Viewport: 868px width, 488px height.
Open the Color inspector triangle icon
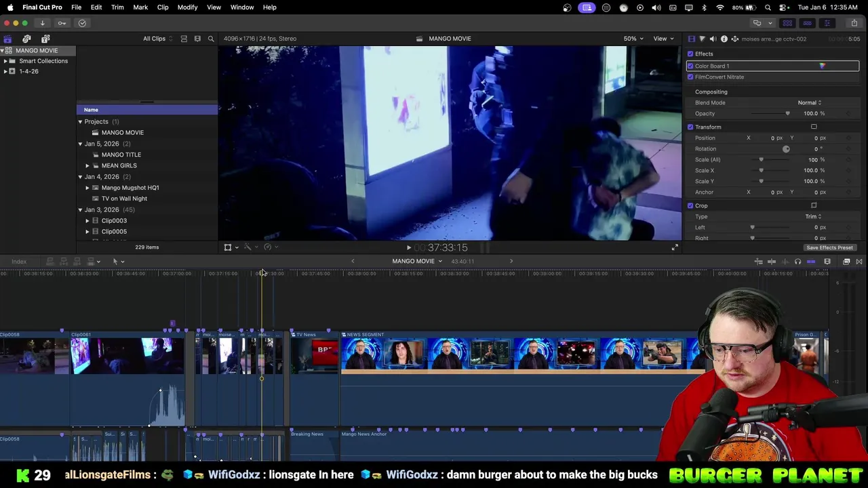tap(702, 39)
